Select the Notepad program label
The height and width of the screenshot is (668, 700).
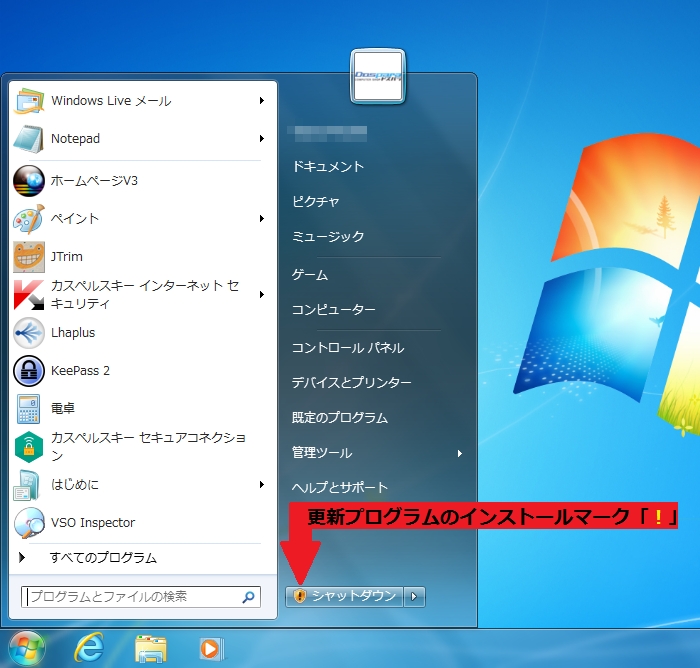point(75,139)
